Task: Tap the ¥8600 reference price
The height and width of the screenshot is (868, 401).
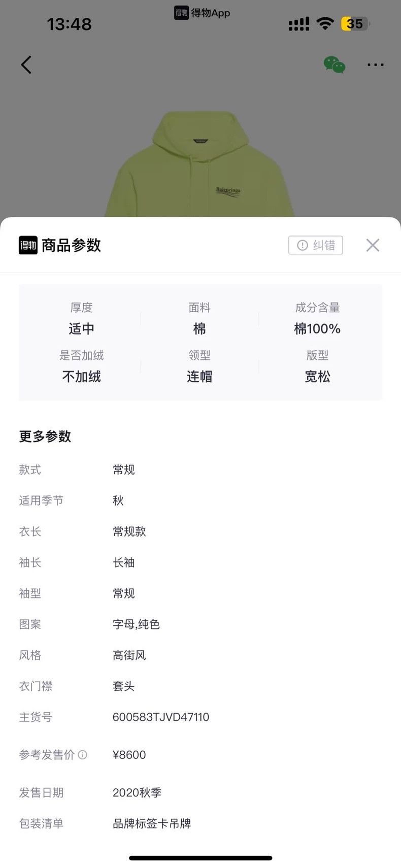Action: pos(129,755)
